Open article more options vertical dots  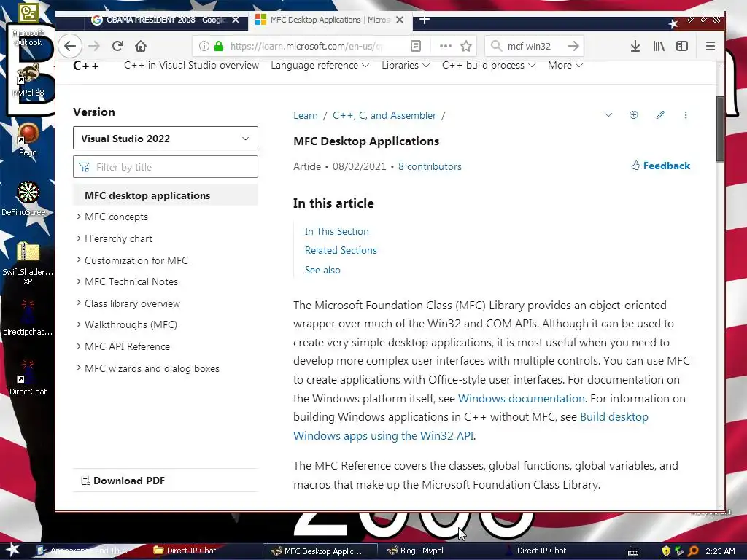(x=686, y=114)
